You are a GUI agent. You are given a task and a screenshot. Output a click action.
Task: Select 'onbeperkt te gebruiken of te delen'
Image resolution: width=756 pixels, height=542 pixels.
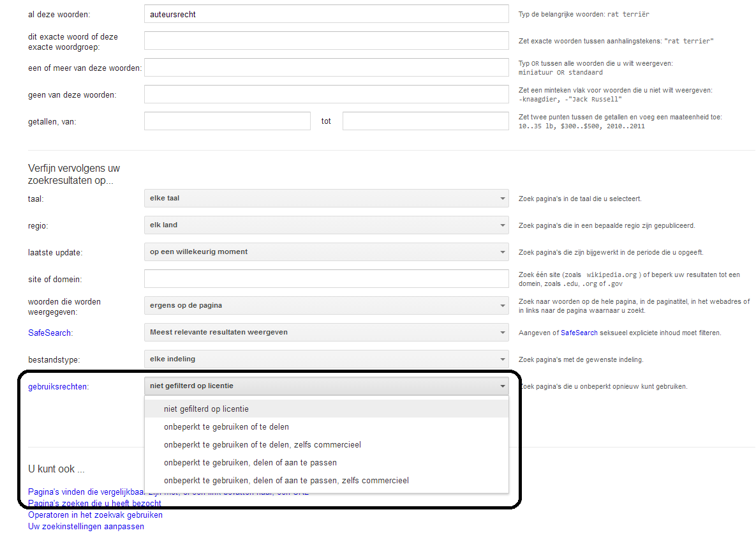coord(226,427)
